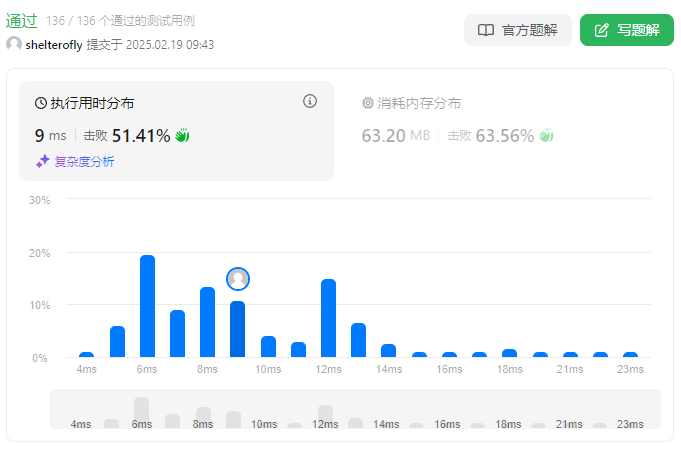Click the clock icon beside 执行用时分布
This screenshot has width=681, height=451.
point(41,103)
